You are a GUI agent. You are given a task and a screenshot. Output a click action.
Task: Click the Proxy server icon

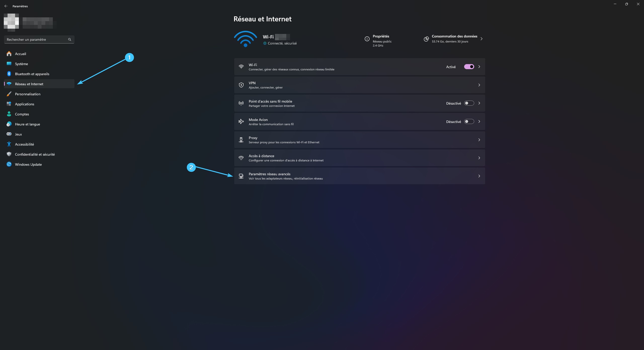(x=241, y=140)
